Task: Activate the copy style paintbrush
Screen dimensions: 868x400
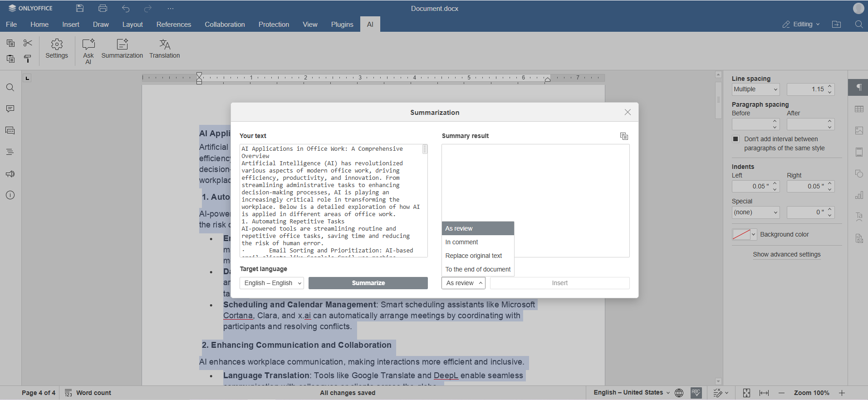Action: point(28,59)
